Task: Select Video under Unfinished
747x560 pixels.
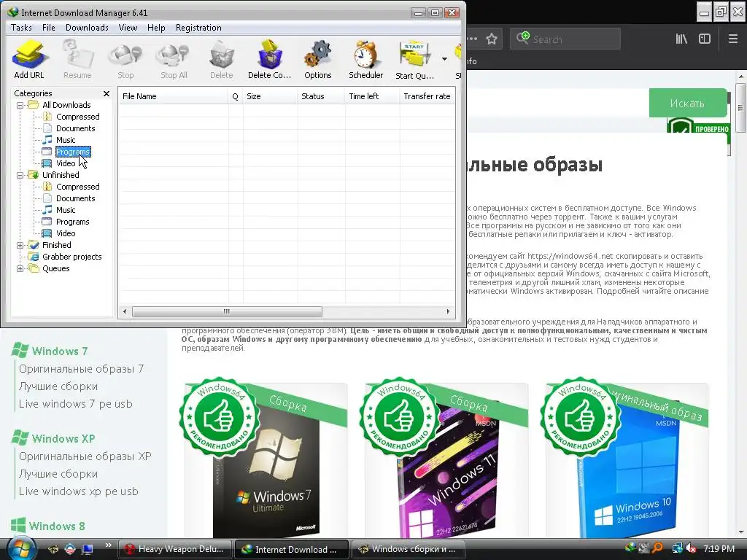Action: pos(66,233)
